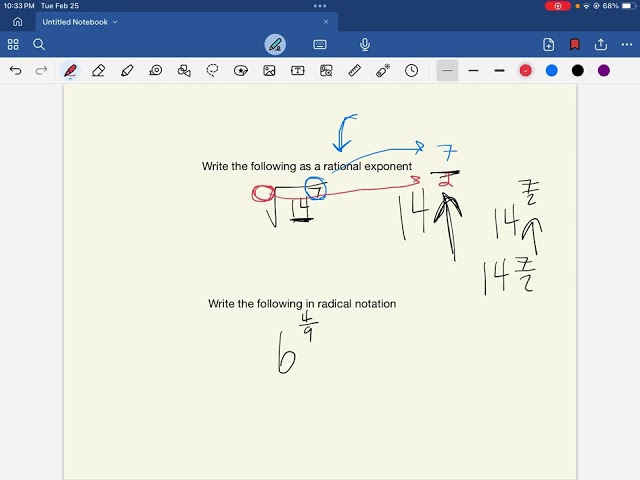This screenshot has height=480, width=640.
Task: Choose the medium stroke width
Action: 473,71
